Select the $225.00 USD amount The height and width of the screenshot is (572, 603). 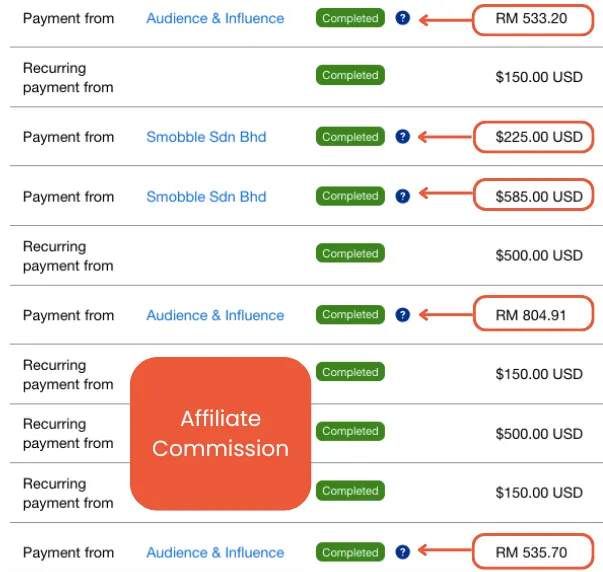pos(539,137)
